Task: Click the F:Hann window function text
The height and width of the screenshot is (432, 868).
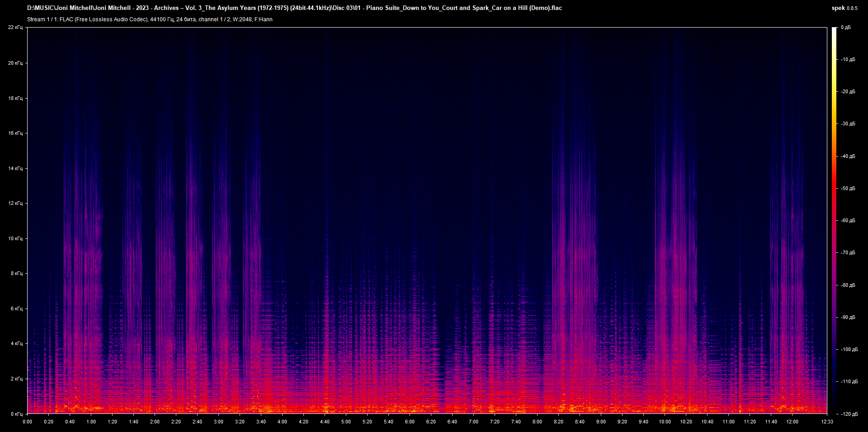Action: pos(264,19)
